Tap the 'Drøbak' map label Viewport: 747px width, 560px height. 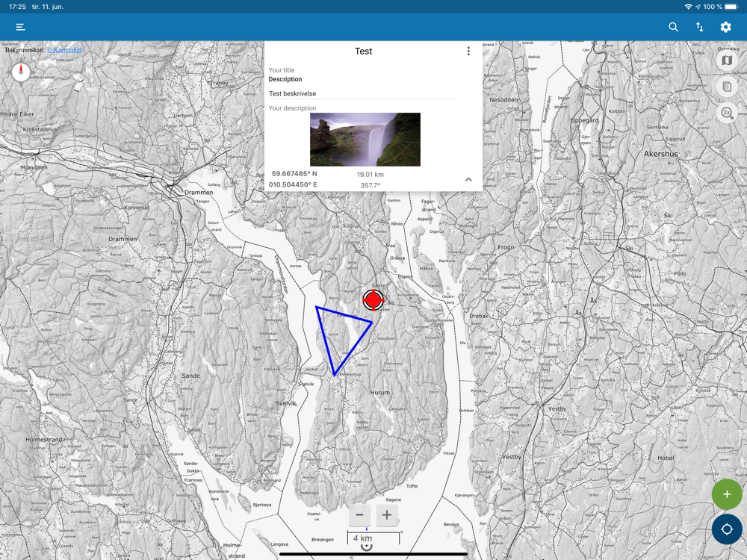479,316
